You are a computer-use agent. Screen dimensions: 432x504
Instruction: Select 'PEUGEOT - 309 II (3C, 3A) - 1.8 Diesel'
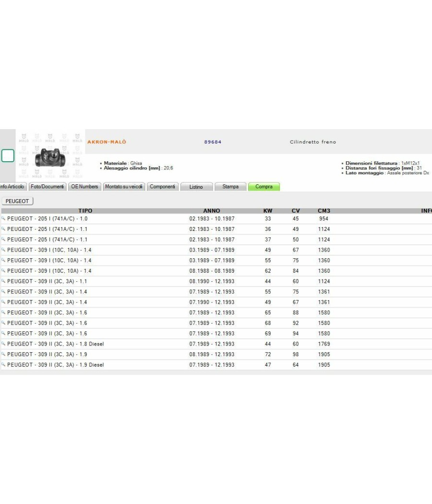point(55,344)
